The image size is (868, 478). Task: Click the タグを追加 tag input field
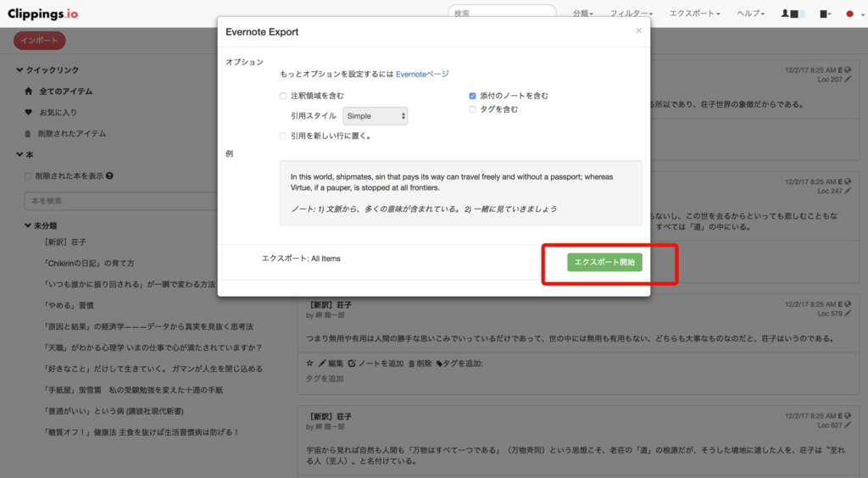[325, 378]
